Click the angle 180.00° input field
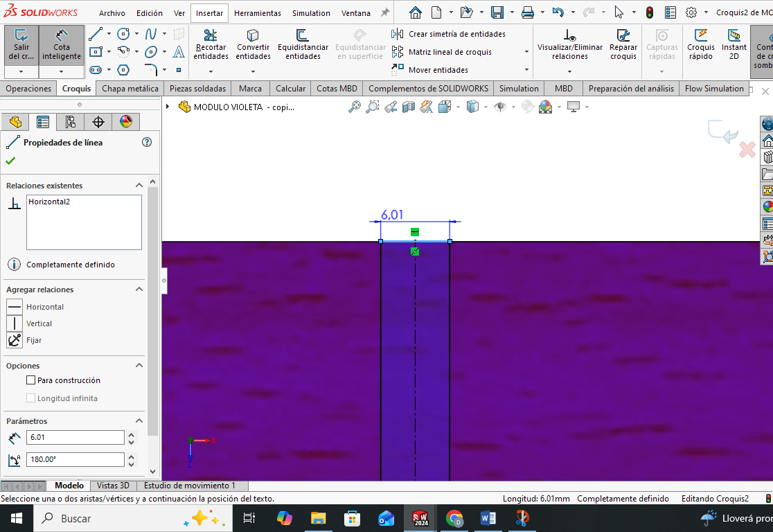The height and width of the screenshot is (532, 773). [x=75, y=459]
